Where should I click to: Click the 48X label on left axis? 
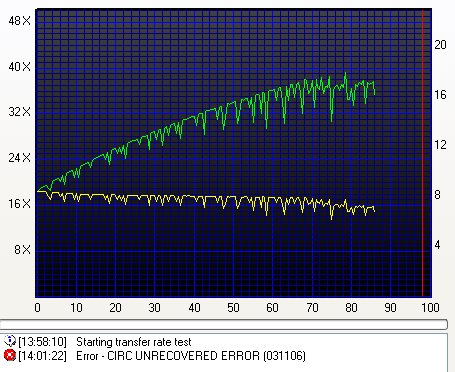click(x=19, y=21)
